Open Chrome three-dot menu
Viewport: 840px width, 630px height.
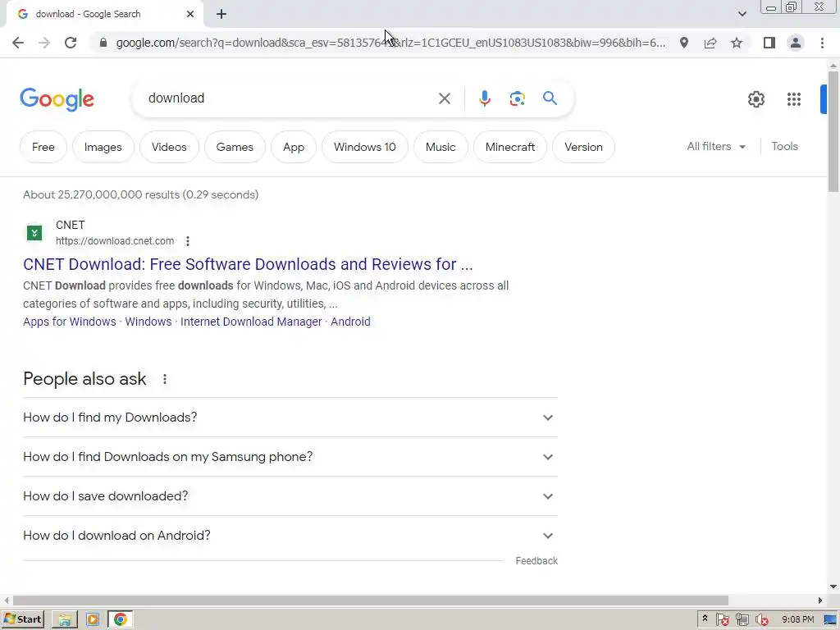tap(822, 43)
